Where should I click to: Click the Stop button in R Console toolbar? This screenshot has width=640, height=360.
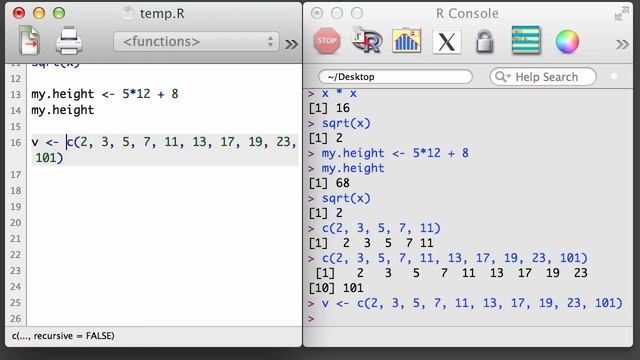(327, 41)
